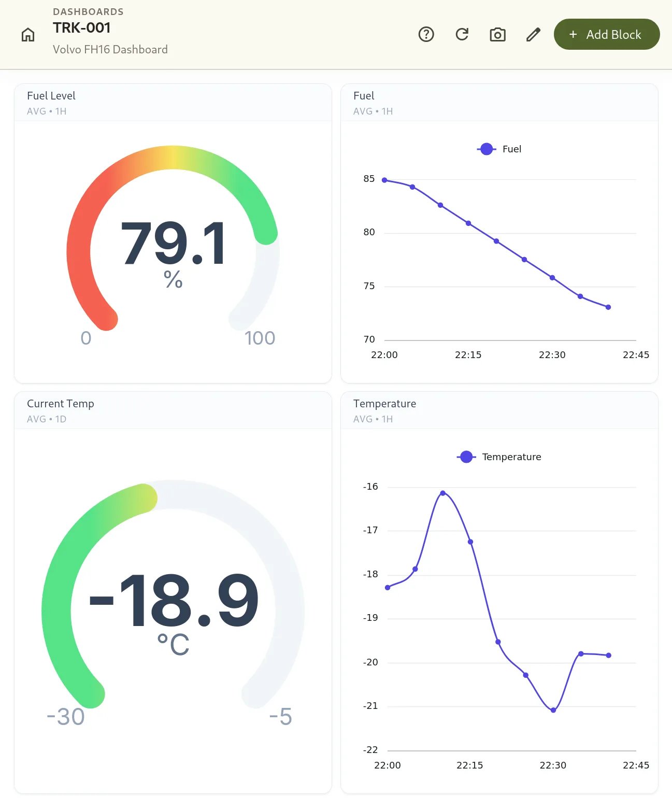Click the Current Temp block title

pos(61,404)
